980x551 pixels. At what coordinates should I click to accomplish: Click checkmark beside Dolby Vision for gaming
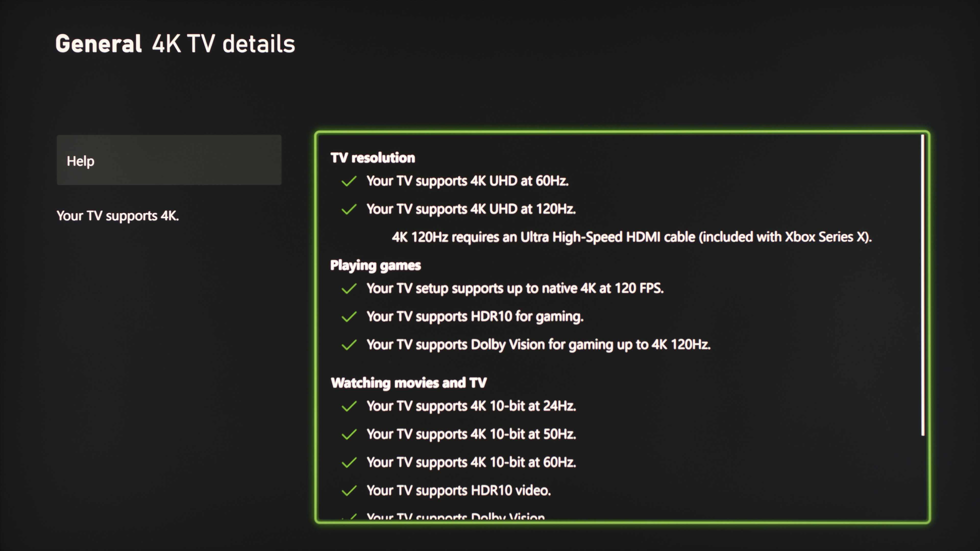pyautogui.click(x=349, y=345)
